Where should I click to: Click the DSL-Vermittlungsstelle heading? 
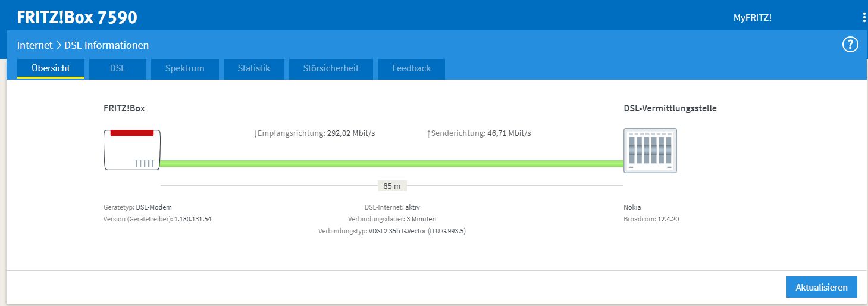tap(670, 108)
